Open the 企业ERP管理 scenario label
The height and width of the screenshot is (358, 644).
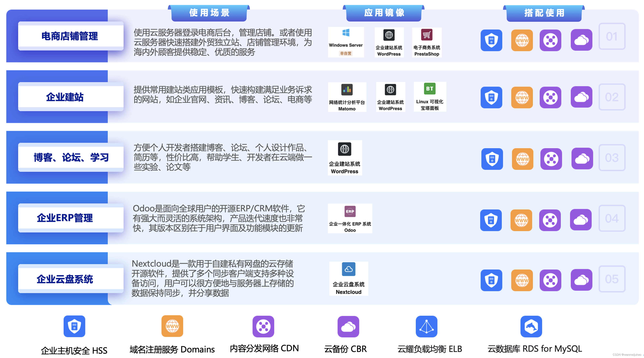[71, 218]
